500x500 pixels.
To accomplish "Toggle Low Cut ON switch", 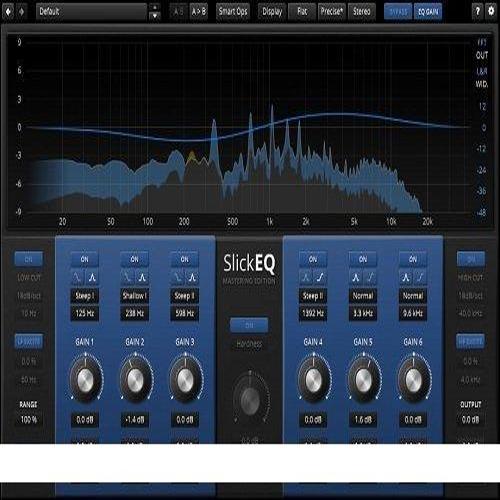I will tap(29, 259).
